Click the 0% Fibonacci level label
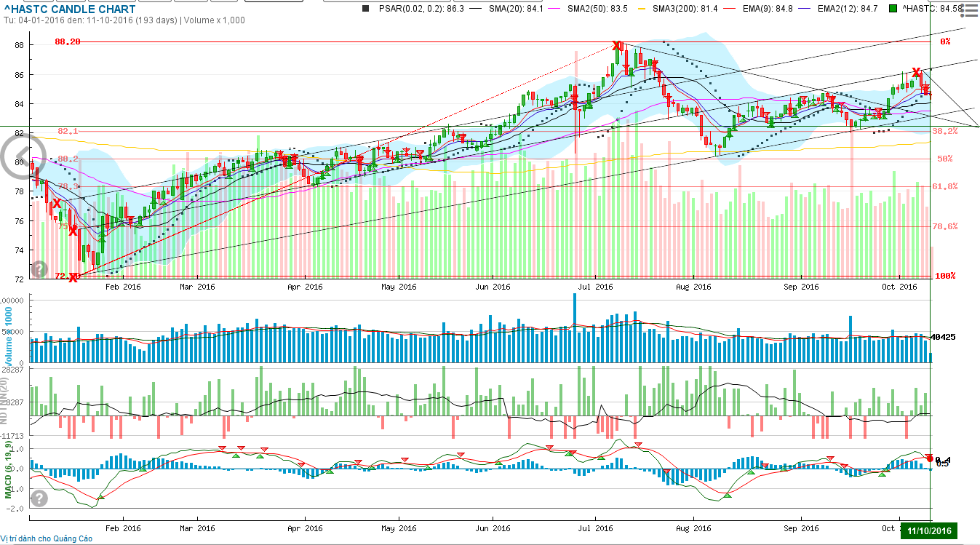980x545 pixels. 945,41
